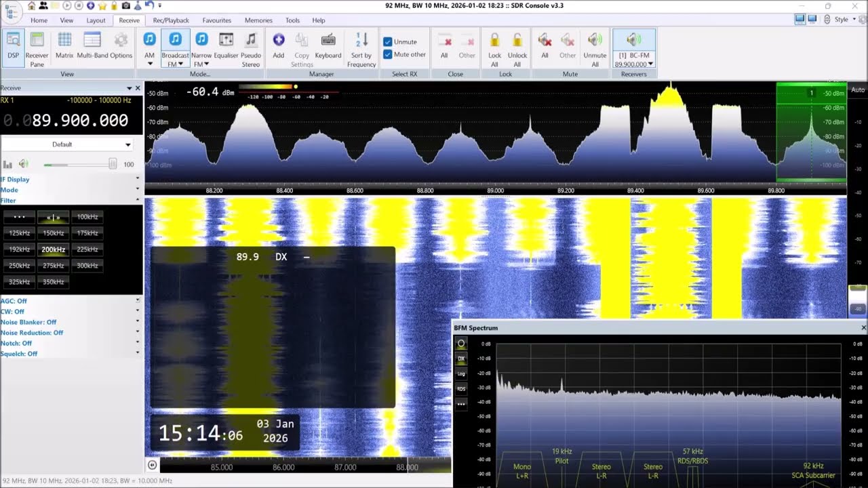Expand the Noise Reduction: Off section
This screenshot has width=868, height=488.
71,333
